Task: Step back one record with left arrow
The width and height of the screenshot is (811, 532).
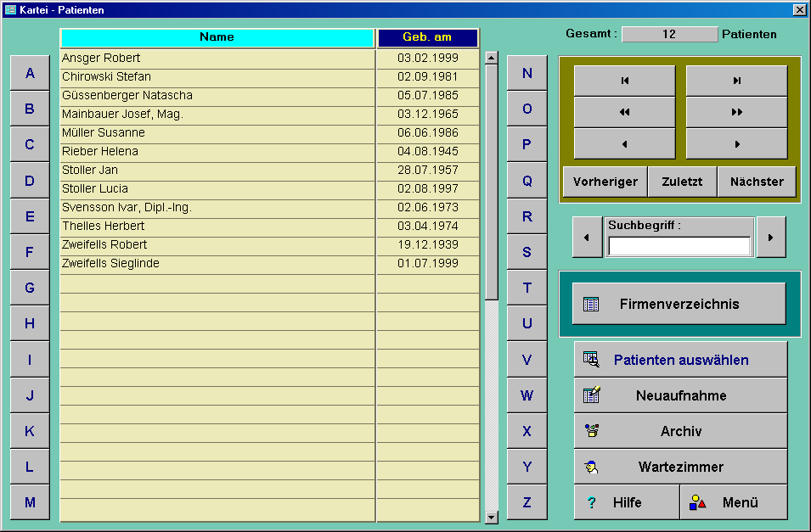Action: pyautogui.click(x=625, y=144)
